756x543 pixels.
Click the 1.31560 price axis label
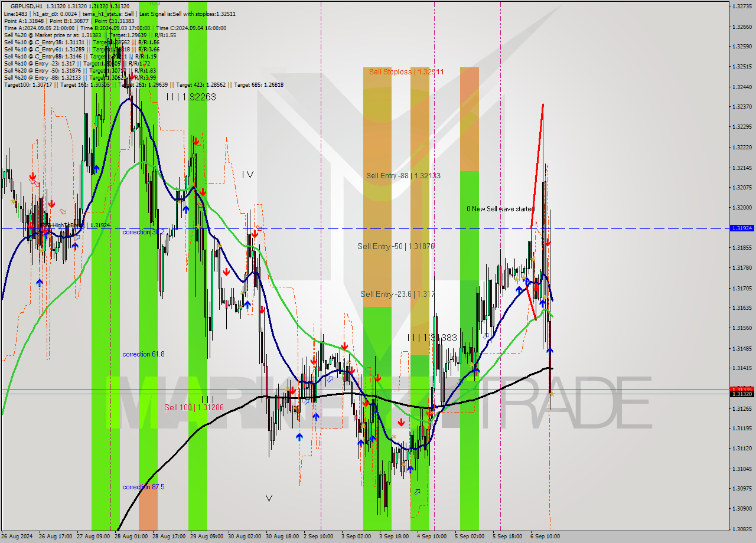741,328
